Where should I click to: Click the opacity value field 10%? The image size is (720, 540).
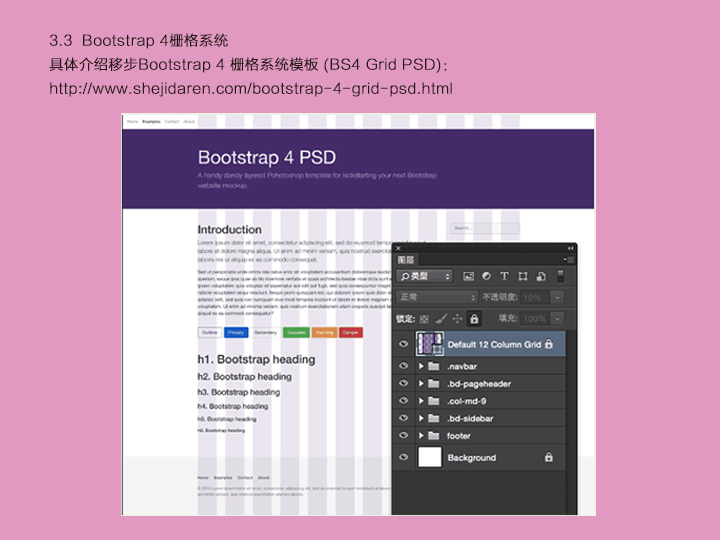point(535,298)
